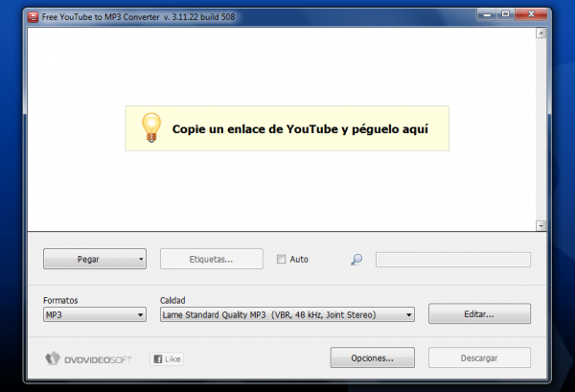Enable the Auto checkbox
The image size is (575, 392).
click(x=281, y=259)
